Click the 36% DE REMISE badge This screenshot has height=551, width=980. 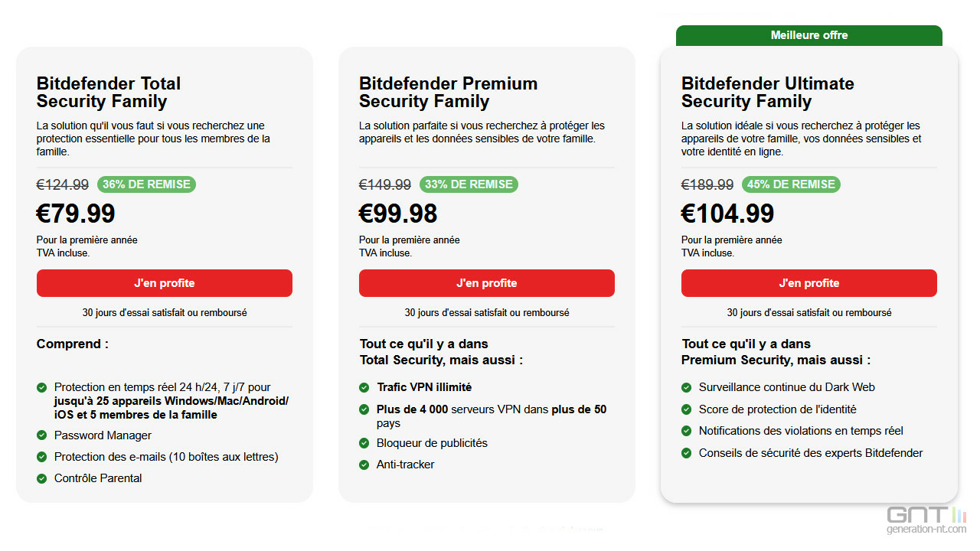146,184
